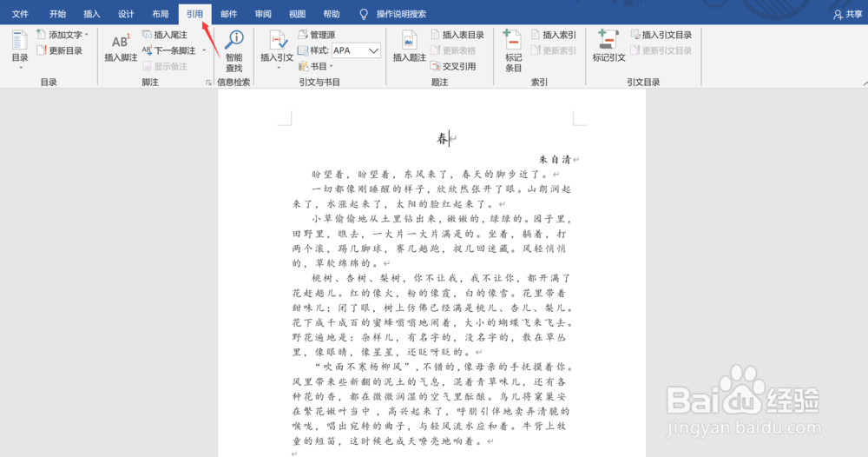This screenshot has width=868, height=457.
Task: Switch to the 开始 tab
Action: tap(57, 14)
